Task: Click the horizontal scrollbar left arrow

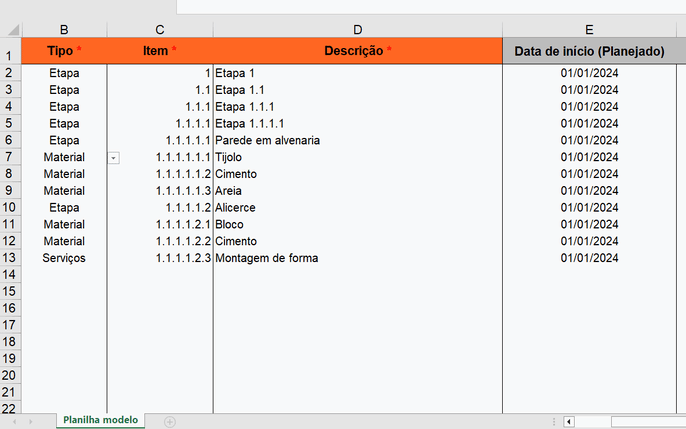Action: point(569,422)
